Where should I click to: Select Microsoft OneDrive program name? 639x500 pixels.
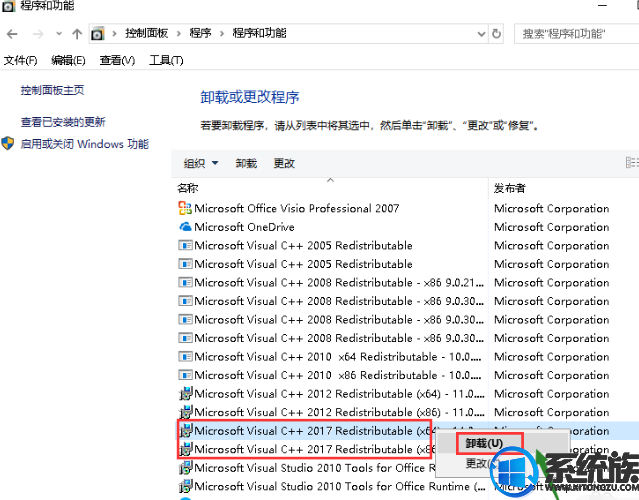point(244,227)
